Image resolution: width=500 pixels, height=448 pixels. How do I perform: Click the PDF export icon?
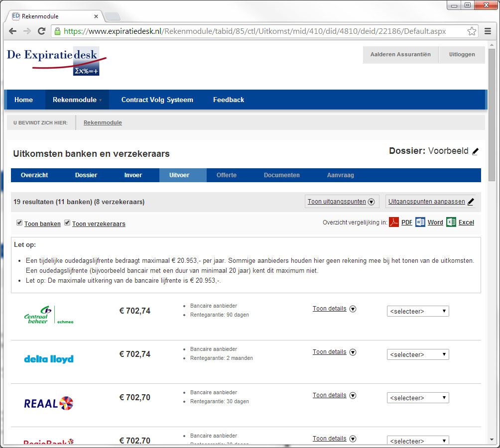coord(394,222)
